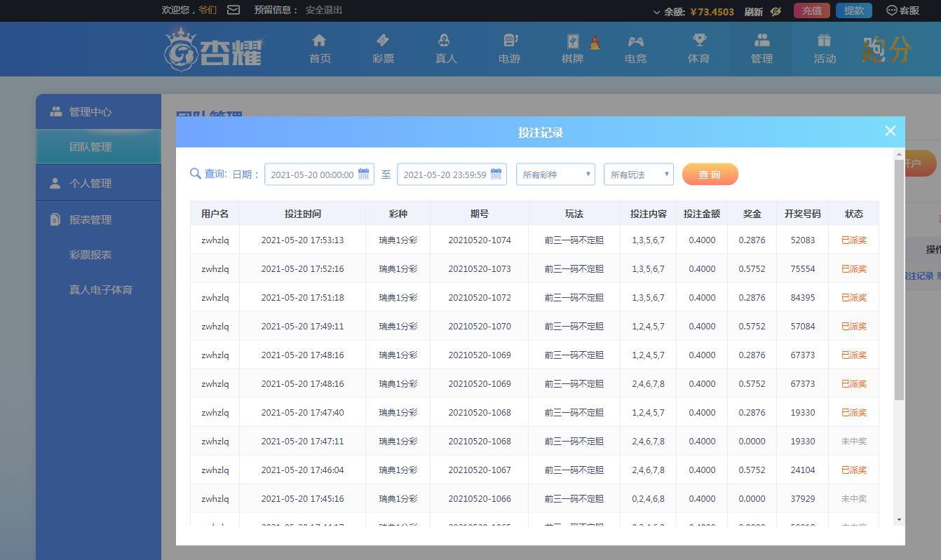Open the 电游 slot games menu
The height and width of the screenshot is (560, 941).
coord(509,49)
